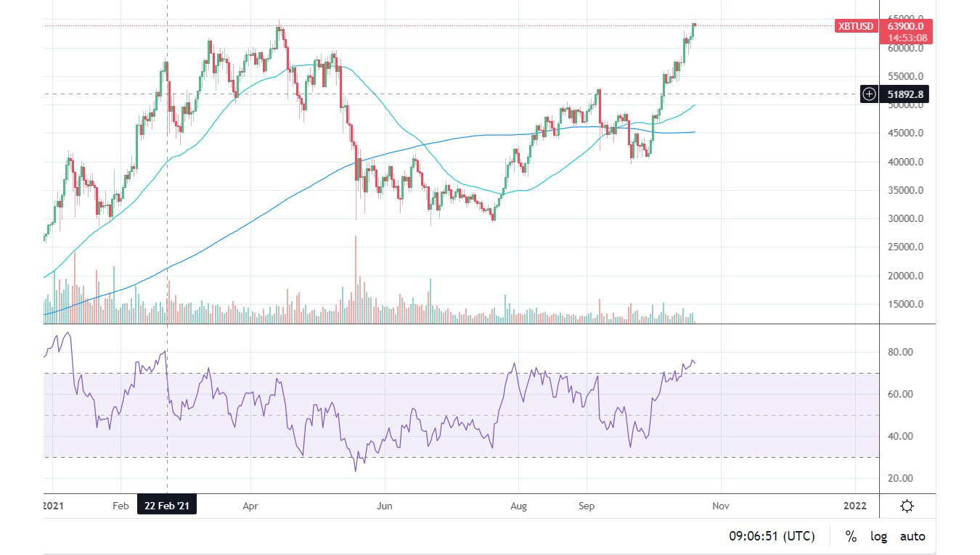
Task: Select Apr on the time axis
Action: click(x=250, y=506)
